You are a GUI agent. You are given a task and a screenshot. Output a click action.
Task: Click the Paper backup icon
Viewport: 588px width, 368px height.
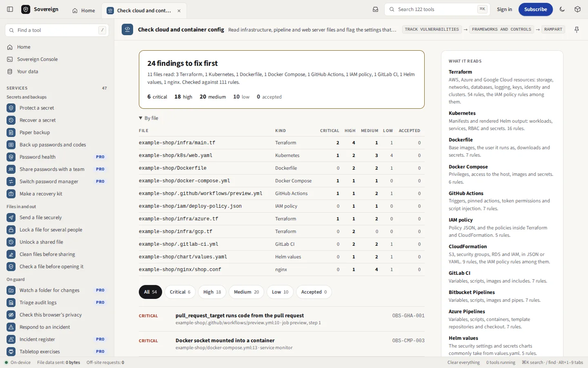[x=11, y=132]
